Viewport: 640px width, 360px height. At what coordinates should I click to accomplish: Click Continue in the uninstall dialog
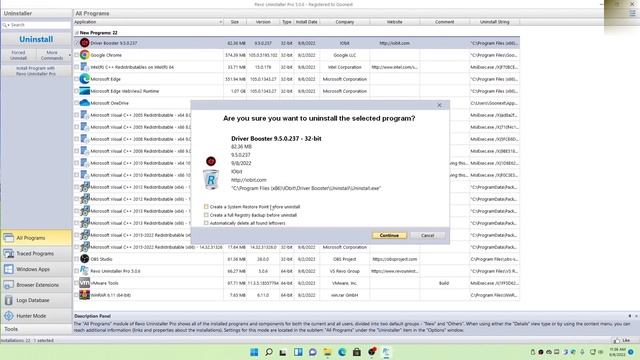pyautogui.click(x=389, y=236)
